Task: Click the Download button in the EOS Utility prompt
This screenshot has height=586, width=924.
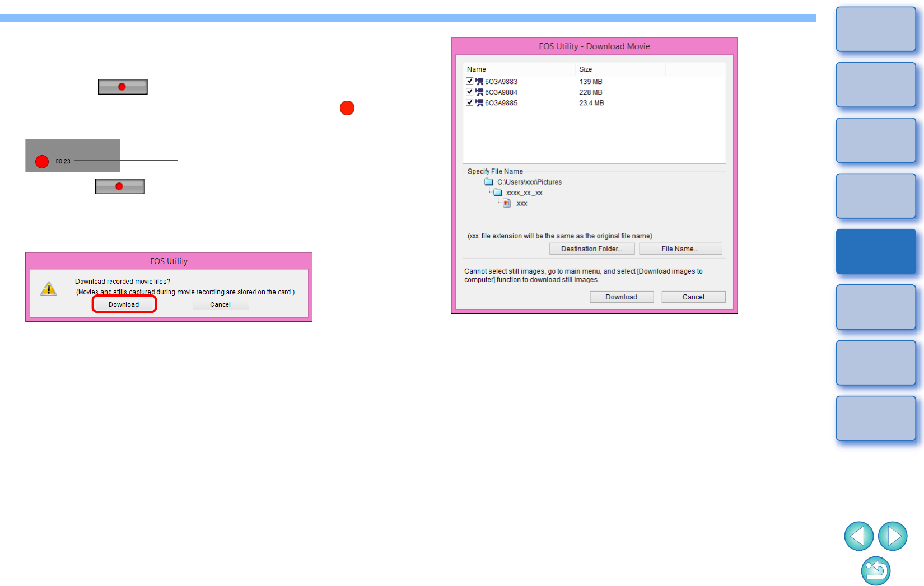Action: tap(124, 304)
